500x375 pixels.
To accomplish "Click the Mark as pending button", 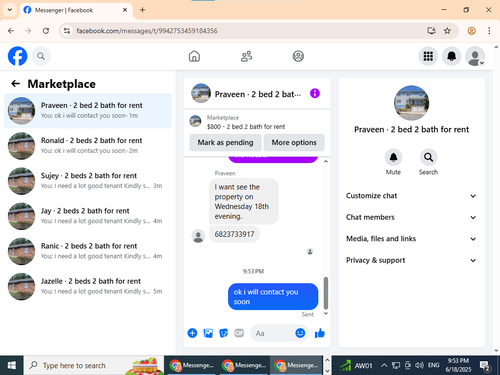I will (x=225, y=142).
